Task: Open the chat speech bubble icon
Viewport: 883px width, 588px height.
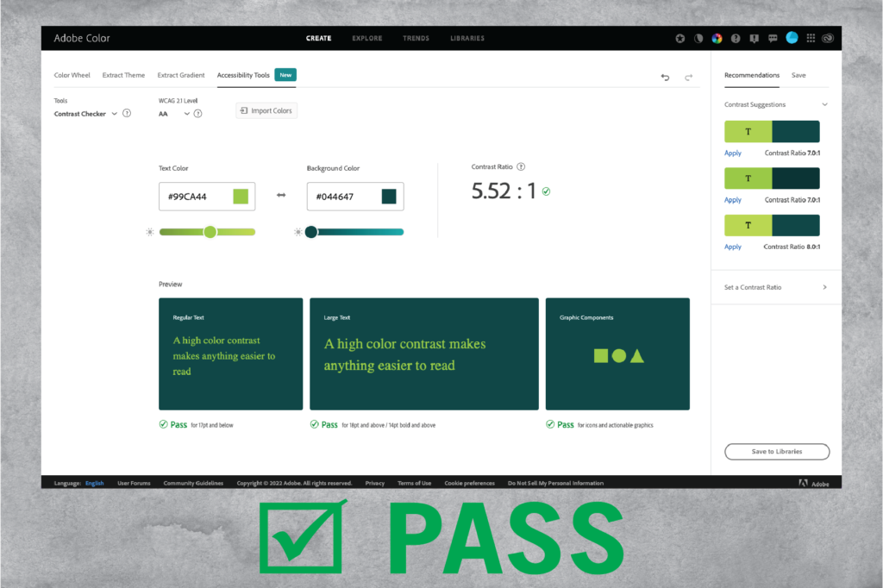Action: [x=773, y=38]
